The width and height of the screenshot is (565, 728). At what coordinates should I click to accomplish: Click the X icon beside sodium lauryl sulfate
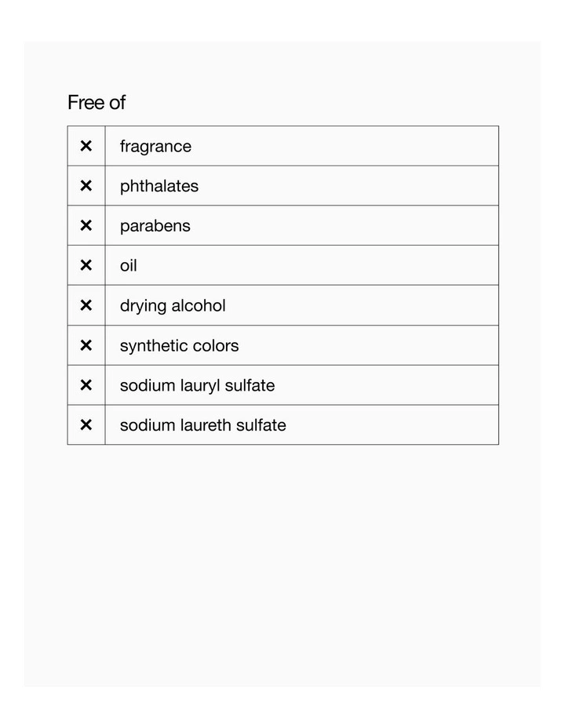pyautogui.click(x=86, y=385)
